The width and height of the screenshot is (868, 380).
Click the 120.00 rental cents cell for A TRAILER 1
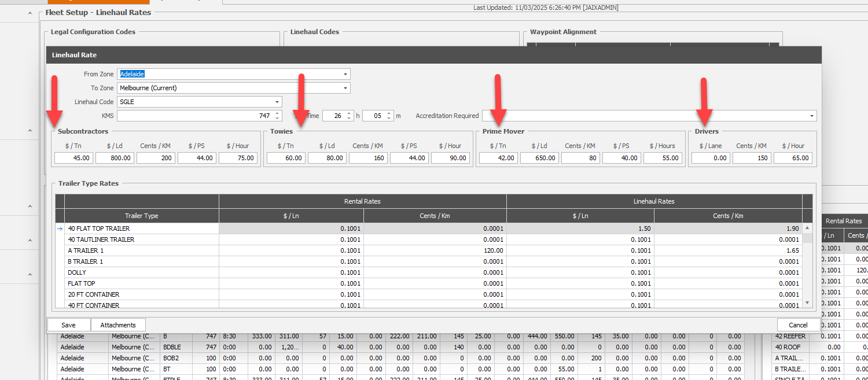435,250
